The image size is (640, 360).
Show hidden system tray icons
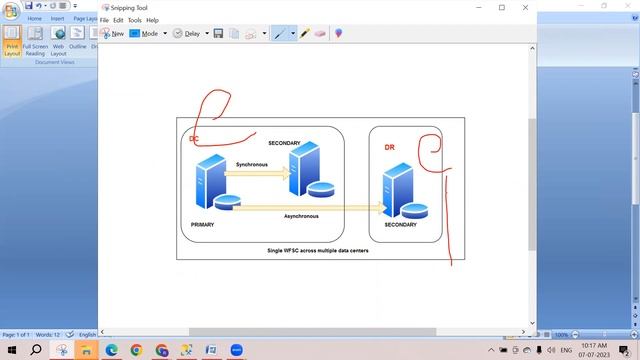[491, 350]
